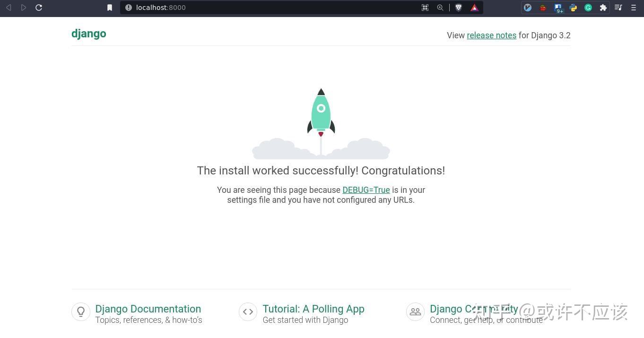This screenshot has width=644, height=338.
Task: Open Django Community page
Action: 473,309
